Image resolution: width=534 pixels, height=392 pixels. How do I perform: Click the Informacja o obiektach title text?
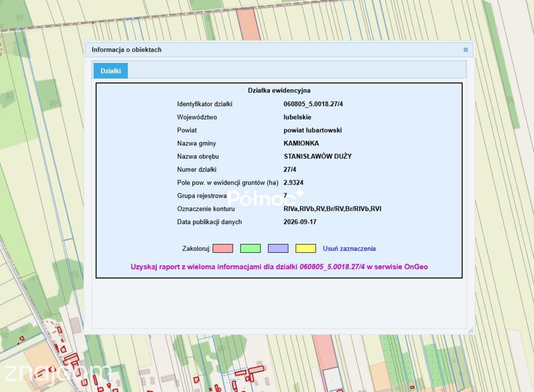click(x=126, y=50)
